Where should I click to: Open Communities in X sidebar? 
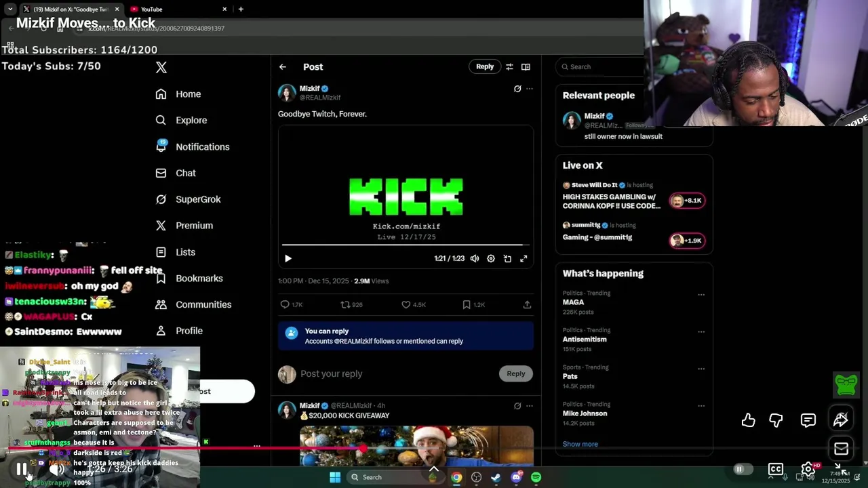pyautogui.click(x=193, y=304)
